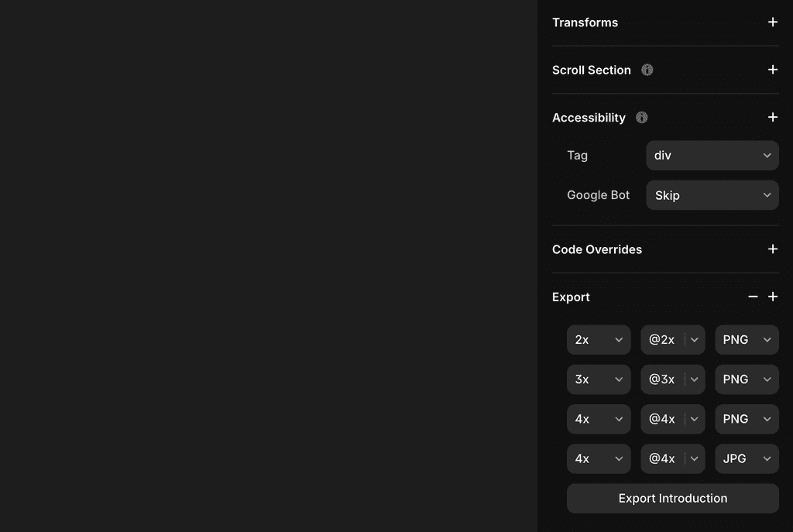Add a Scroll Section using the plus icon
Image resolution: width=793 pixels, height=532 pixels.
pyautogui.click(x=772, y=70)
